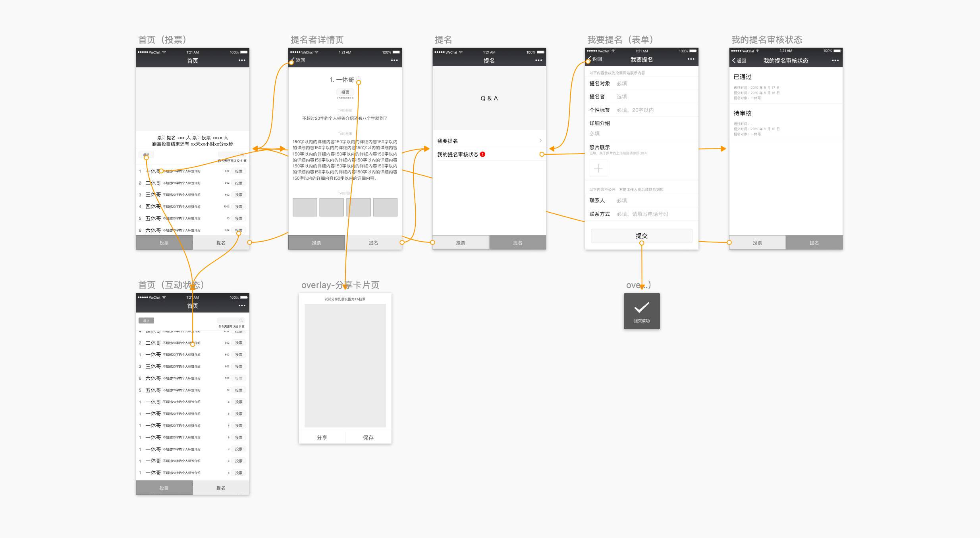The image size is (980, 538).
Task: Tap back arrow 返回 on 我要提名 form screen
Action: click(x=595, y=59)
